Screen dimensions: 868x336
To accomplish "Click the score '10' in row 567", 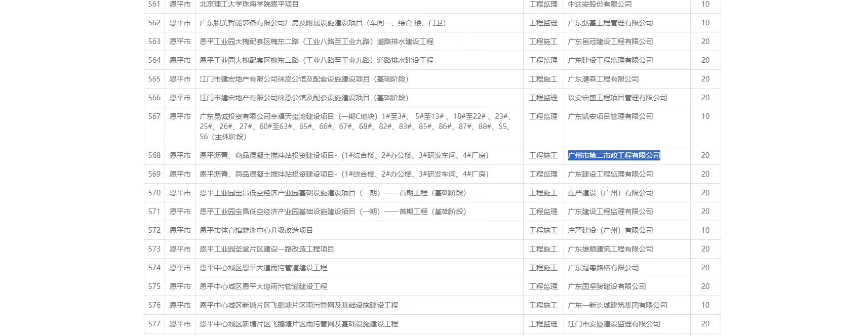I will point(705,116).
